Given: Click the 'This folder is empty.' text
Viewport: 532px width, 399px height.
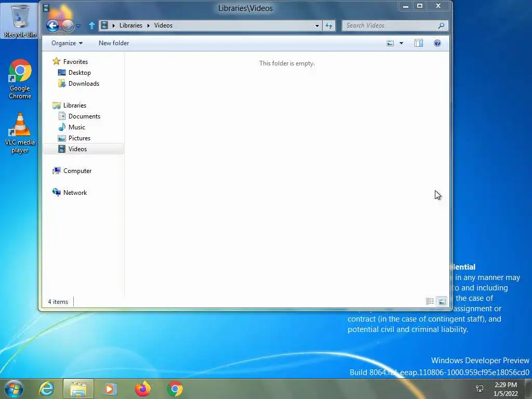Looking at the screenshot, I should coord(287,63).
